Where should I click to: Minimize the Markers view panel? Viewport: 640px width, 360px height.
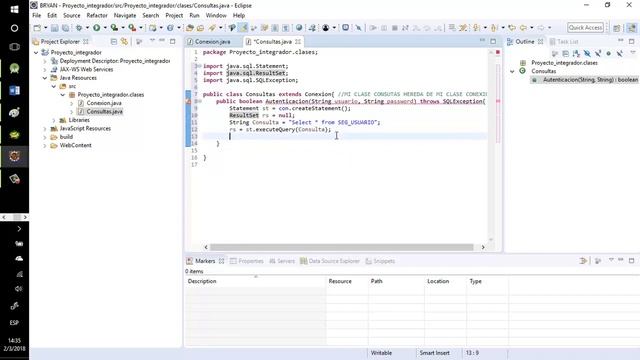coord(621,260)
